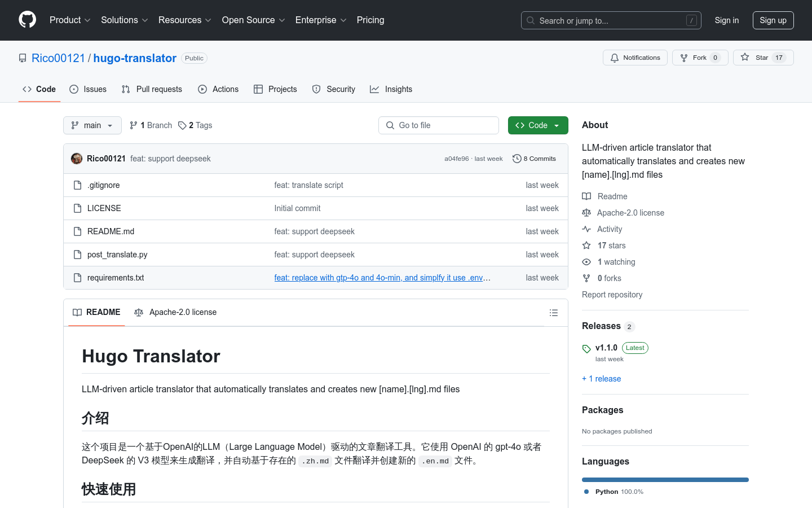Click the Go to file search field
The height and width of the screenshot is (508, 812).
[x=439, y=125]
